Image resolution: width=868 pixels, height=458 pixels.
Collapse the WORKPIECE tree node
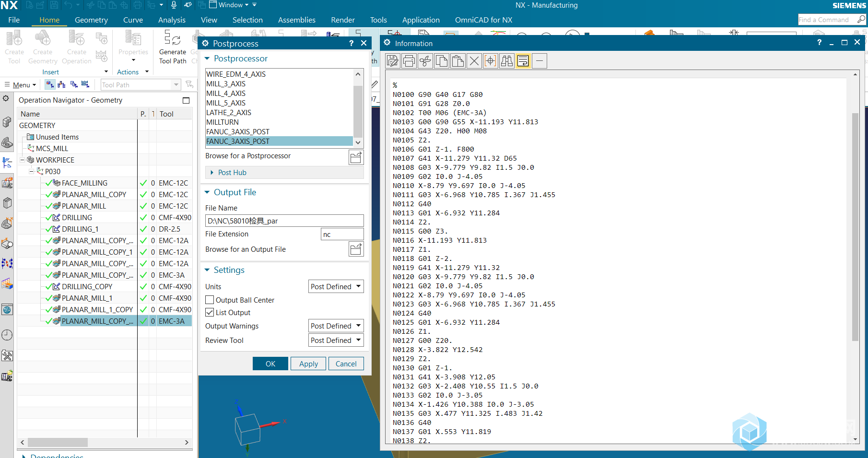click(22, 160)
